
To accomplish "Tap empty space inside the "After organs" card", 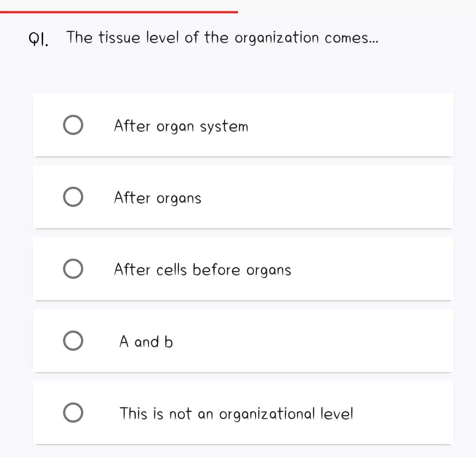I will (x=328, y=197).
